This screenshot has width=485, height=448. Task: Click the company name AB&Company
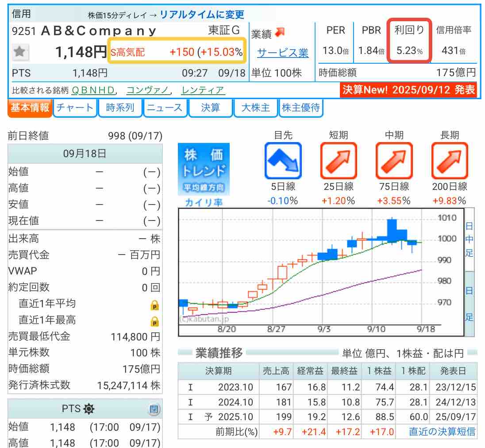point(99,31)
